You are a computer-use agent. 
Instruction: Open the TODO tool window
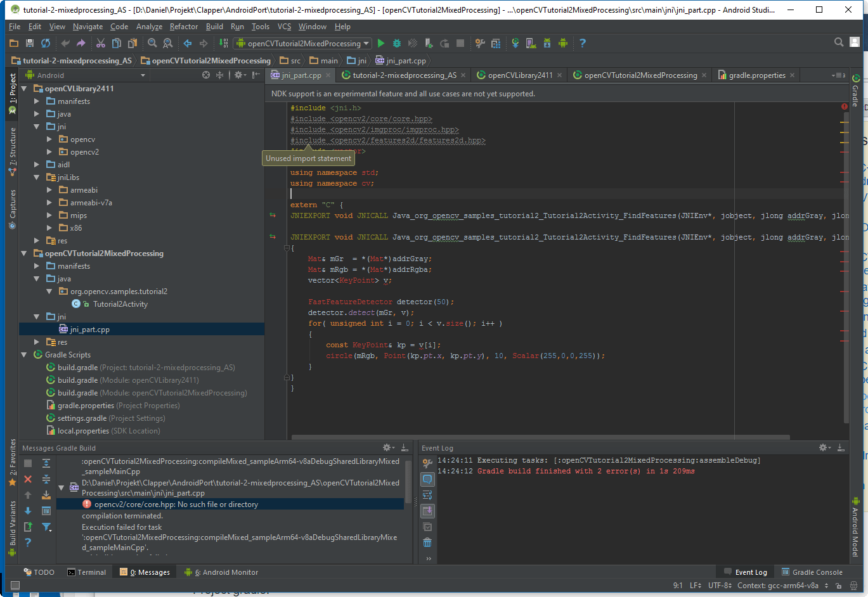point(39,572)
